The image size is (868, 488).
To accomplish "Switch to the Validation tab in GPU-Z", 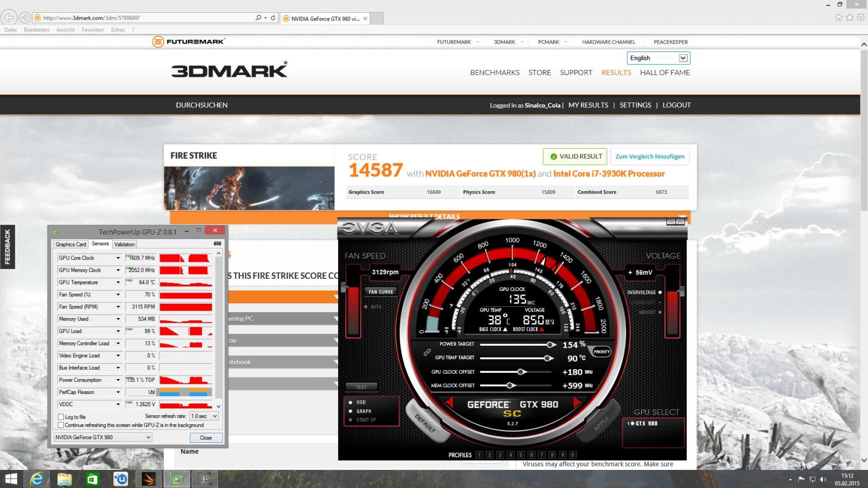I will [124, 244].
